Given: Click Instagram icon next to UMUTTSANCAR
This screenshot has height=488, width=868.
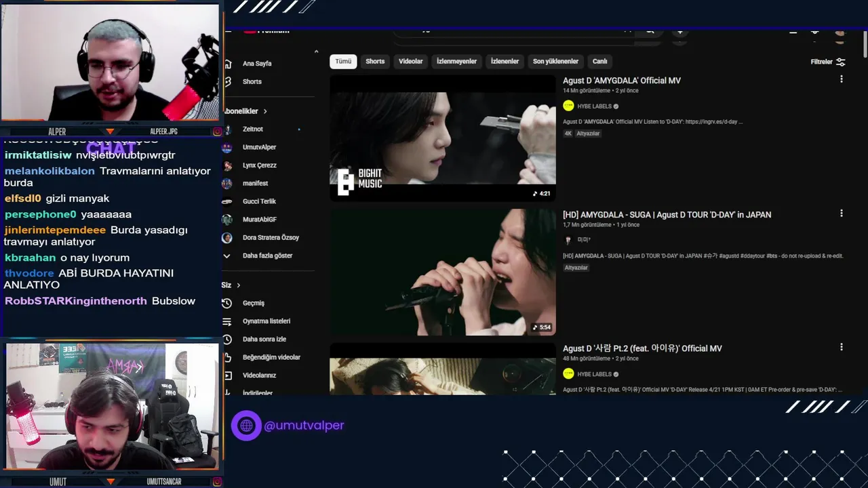Looking at the screenshot, I should 218,482.
